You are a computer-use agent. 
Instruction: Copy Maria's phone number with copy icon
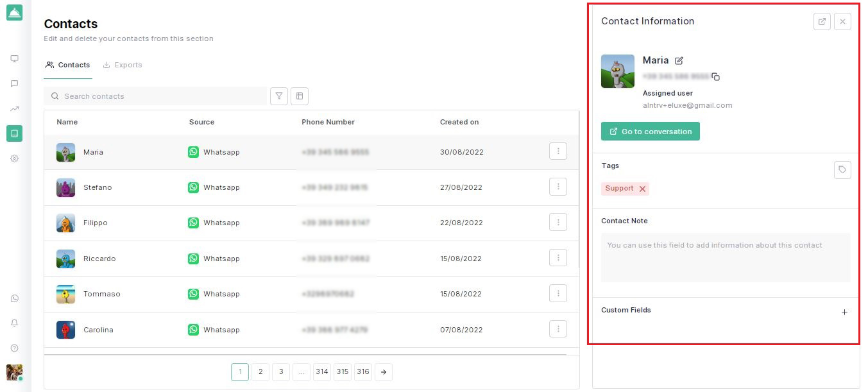click(x=716, y=77)
